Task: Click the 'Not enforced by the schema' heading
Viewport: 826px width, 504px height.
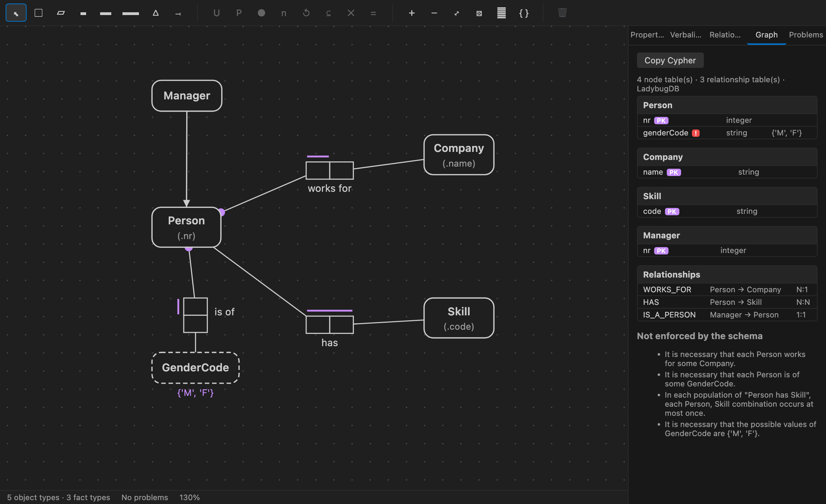Action: pos(700,336)
